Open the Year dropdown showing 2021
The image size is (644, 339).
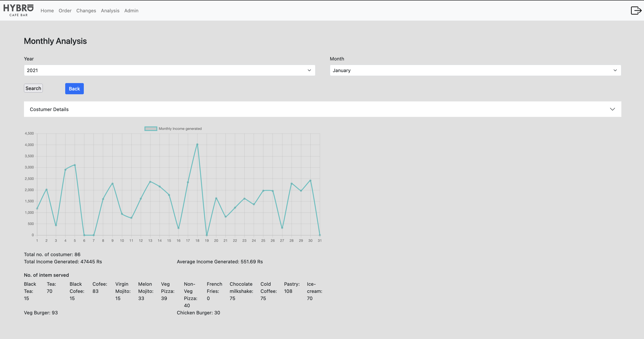tap(169, 71)
